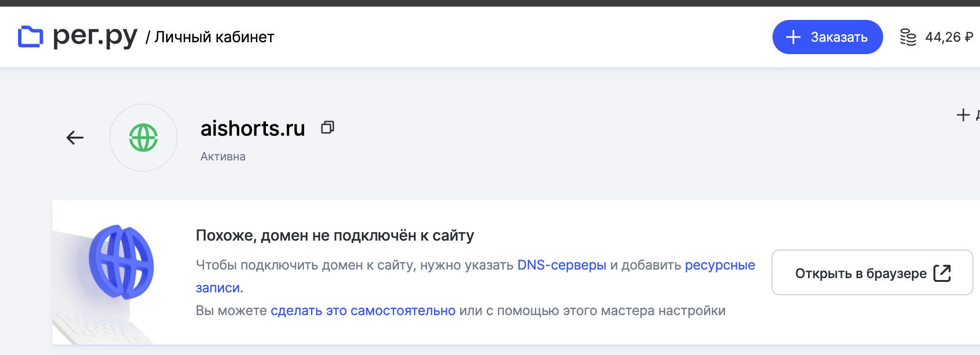Select the aishorts.ru domain title
The image size is (980, 355).
(x=253, y=129)
